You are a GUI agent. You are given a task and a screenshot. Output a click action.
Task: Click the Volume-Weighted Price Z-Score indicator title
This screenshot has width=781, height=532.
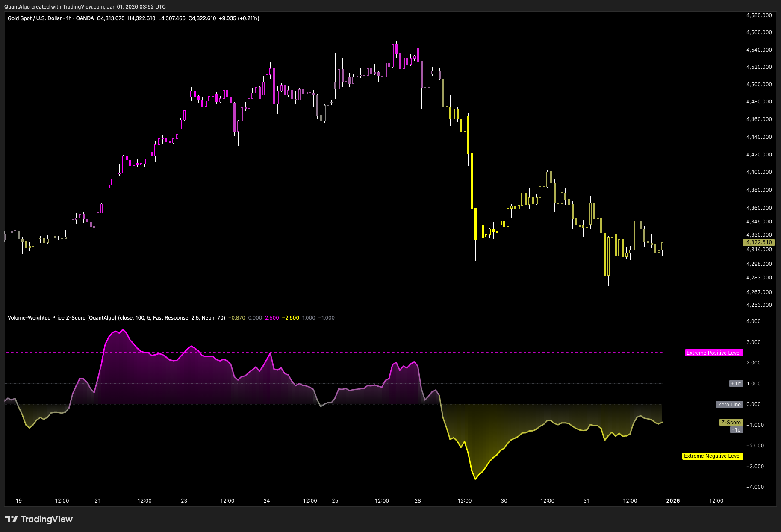point(116,318)
